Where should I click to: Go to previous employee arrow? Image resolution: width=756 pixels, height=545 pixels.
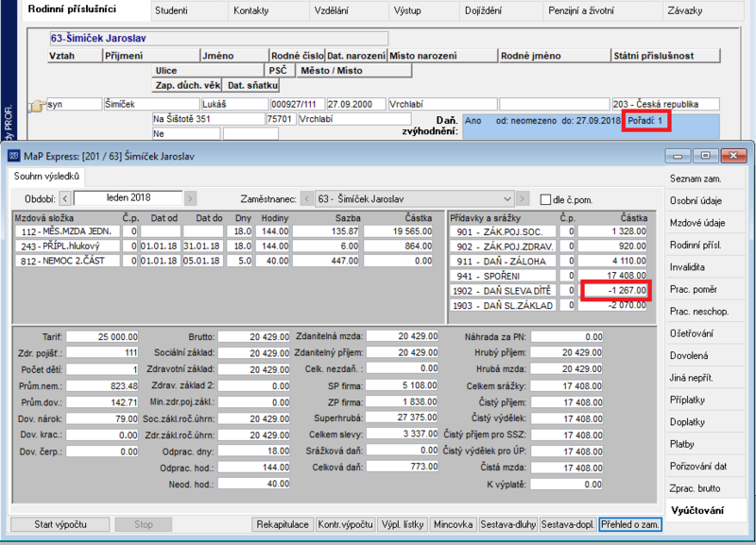[x=306, y=198]
